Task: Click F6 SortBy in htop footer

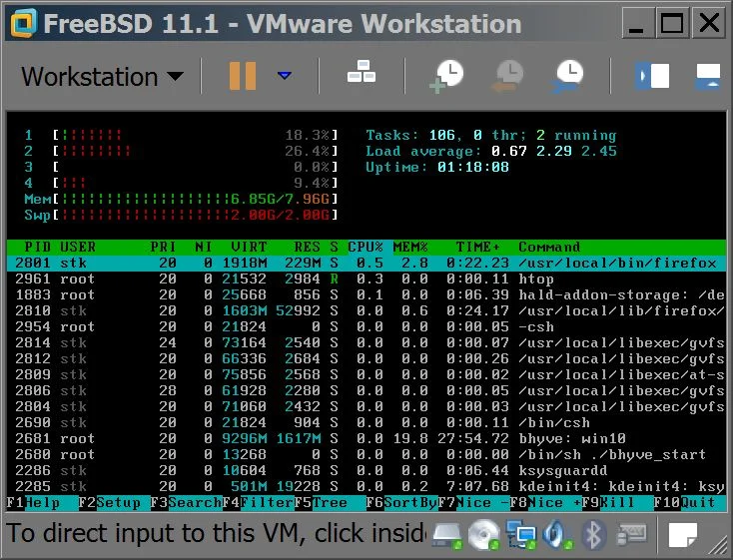Action: click(401, 503)
